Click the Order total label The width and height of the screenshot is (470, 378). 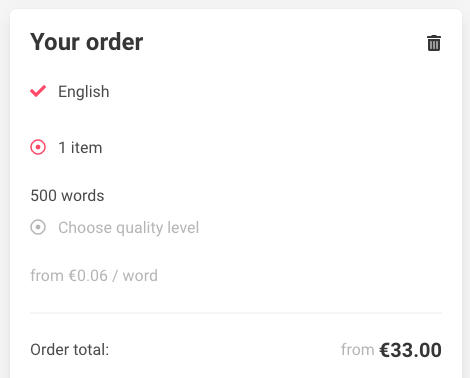pyautogui.click(x=70, y=350)
